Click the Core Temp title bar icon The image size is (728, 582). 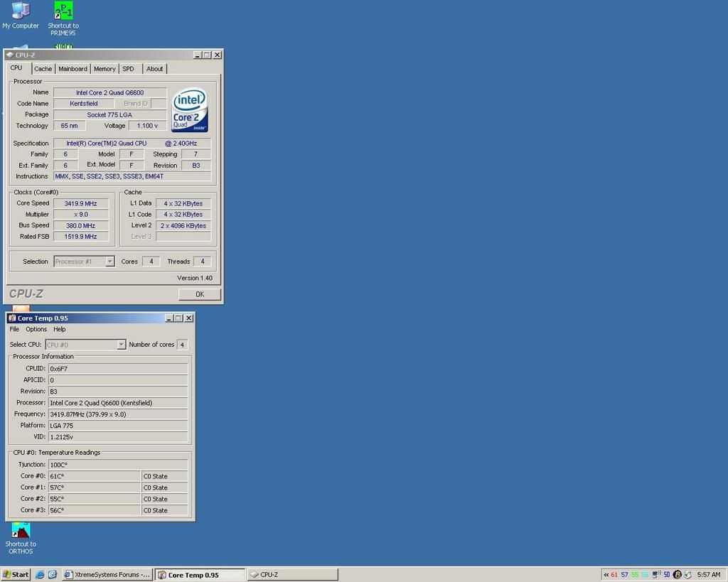click(12, 318)
